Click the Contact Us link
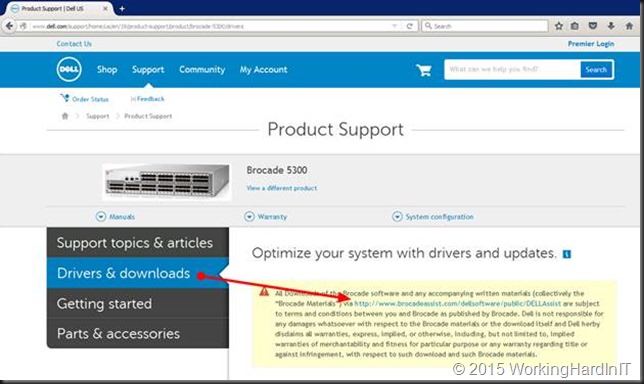The width and height of the screenshot is (644, 384). tap(74, 44)
